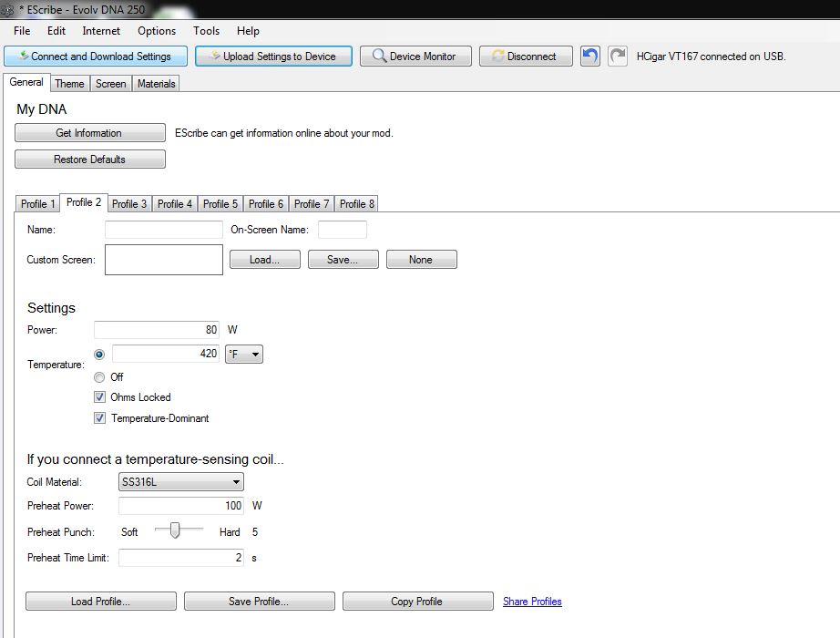
Task: Open the Tools menu
Action: tap(206, 31)
